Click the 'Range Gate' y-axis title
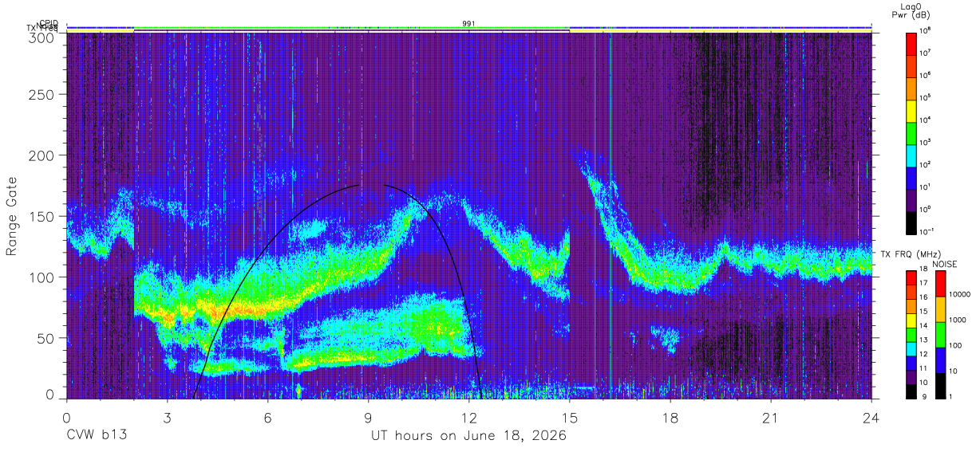This screenshot has height=452, width=980. click(x=12, y=216)
